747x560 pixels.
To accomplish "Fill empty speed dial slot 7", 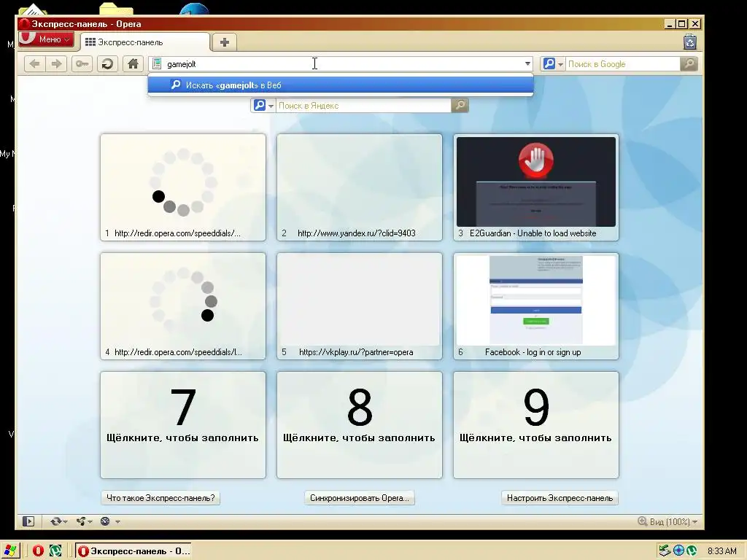I will point(183,425).
